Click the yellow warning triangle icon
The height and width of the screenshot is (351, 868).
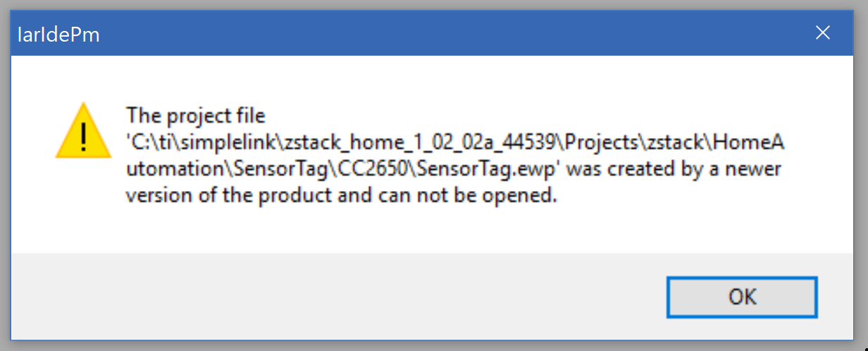[x=84, y=131]
